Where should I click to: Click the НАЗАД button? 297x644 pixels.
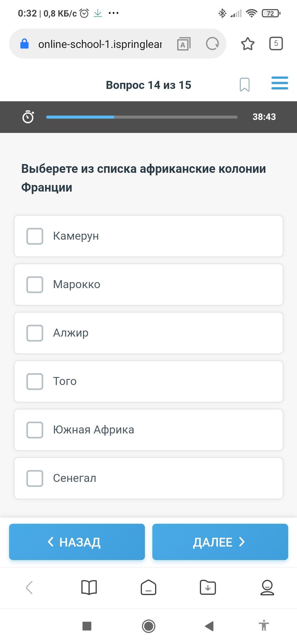click(77, 542)
